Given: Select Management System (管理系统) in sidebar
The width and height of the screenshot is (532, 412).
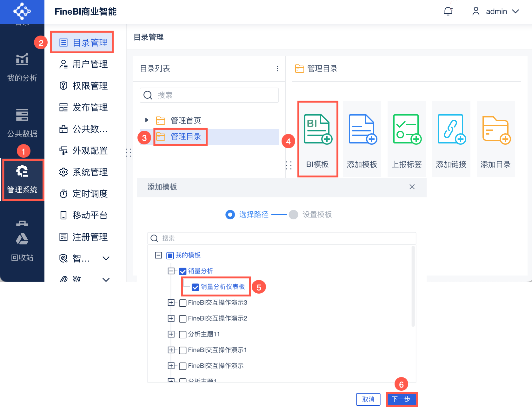Looking at the screenshot, I should (22, 180).
